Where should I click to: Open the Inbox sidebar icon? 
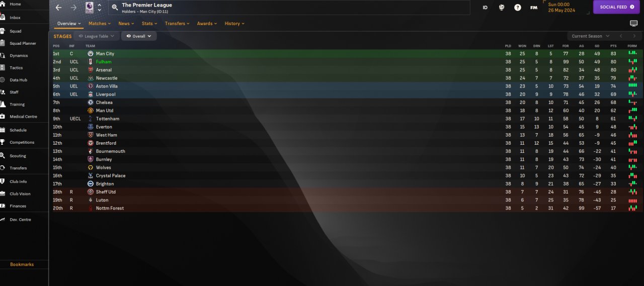coord(3,18)
